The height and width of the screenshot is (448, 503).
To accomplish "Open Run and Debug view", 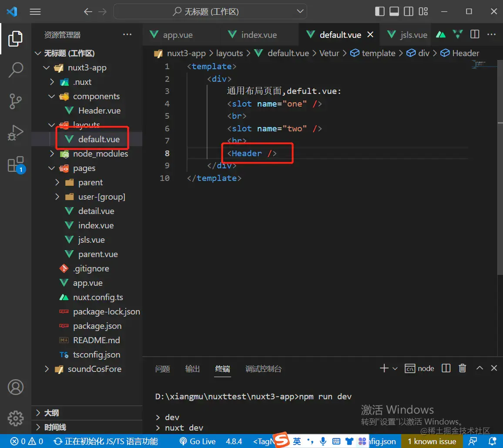I will 15,133.
